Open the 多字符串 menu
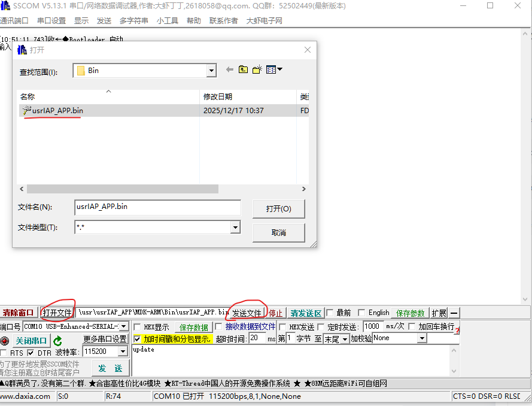532x406 pixels. tap(133, 21)
